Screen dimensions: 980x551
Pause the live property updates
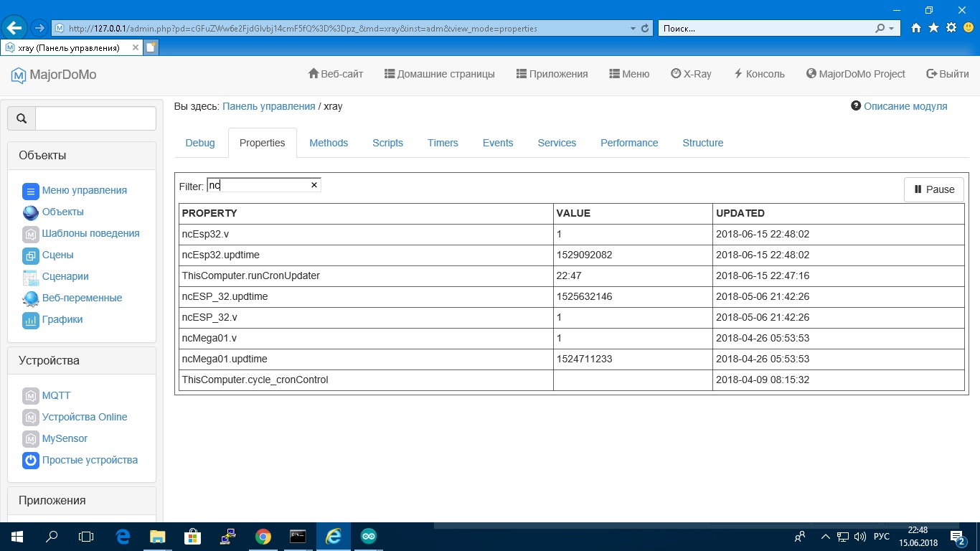(x=933, y=189)
